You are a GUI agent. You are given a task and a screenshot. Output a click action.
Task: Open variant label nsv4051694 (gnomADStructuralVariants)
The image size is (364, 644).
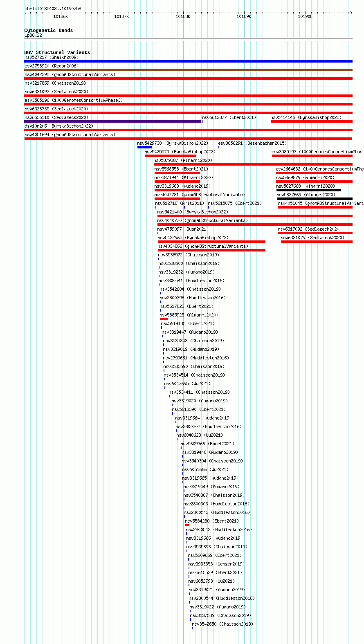[70, 135]
